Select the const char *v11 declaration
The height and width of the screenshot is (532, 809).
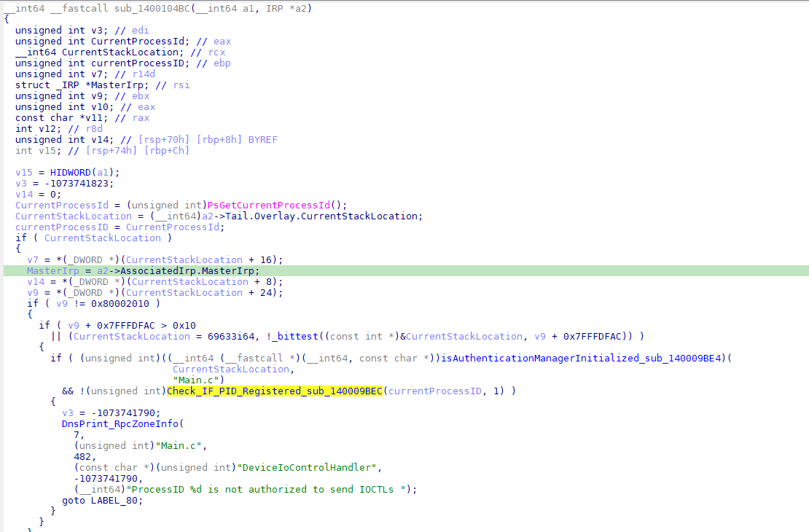(82, 117)
